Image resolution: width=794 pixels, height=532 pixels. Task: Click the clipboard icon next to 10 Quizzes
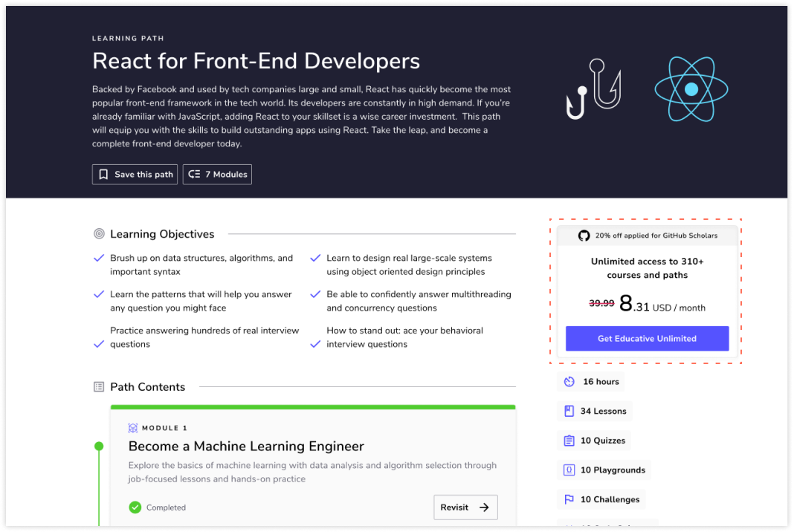569,441
